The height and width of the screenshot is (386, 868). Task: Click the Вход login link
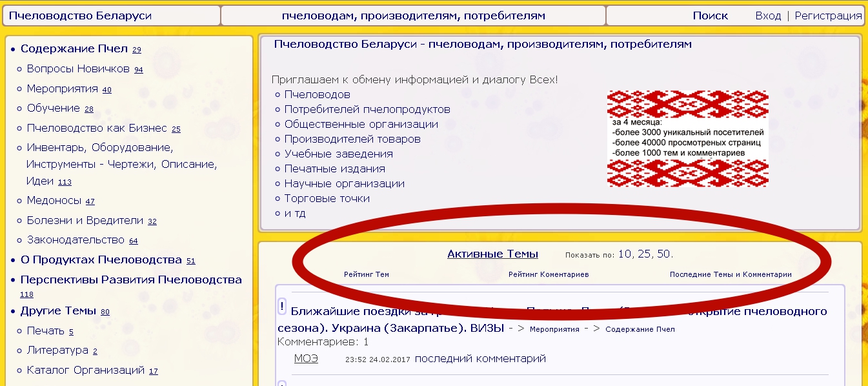(x=768, y=15)
